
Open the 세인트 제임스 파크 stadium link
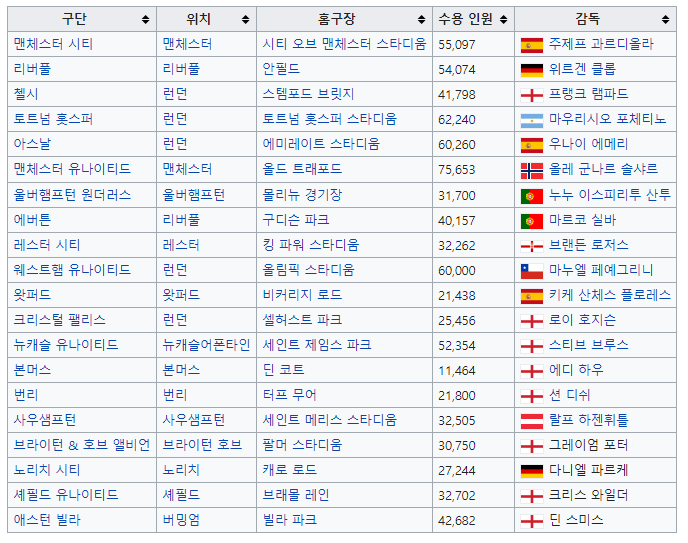(x=317, y=345)
